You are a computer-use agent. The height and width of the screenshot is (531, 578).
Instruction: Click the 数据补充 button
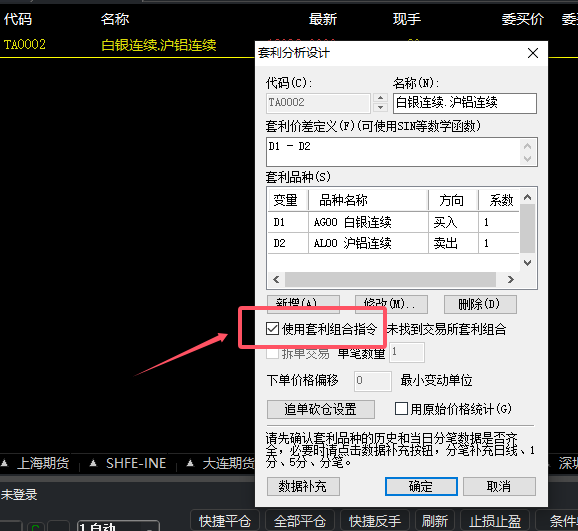pyautogui.click(x=303, y=486)
